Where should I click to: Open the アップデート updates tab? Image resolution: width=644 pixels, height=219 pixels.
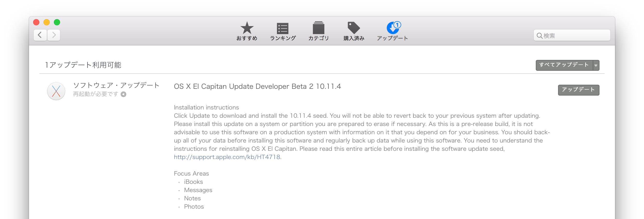coord(392,31)
